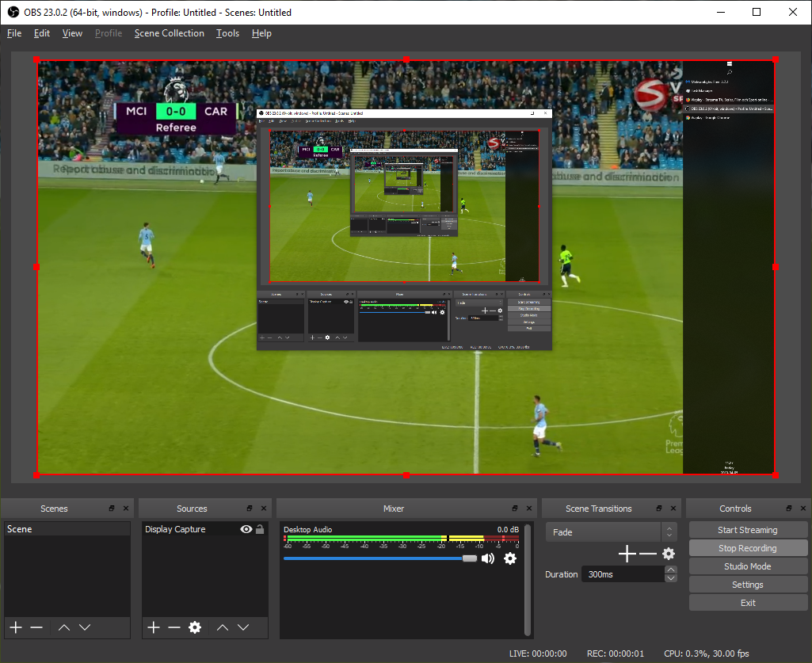Open Settings from Controls panel
This screenshot has width=812, height=663.
pos(748,585)
